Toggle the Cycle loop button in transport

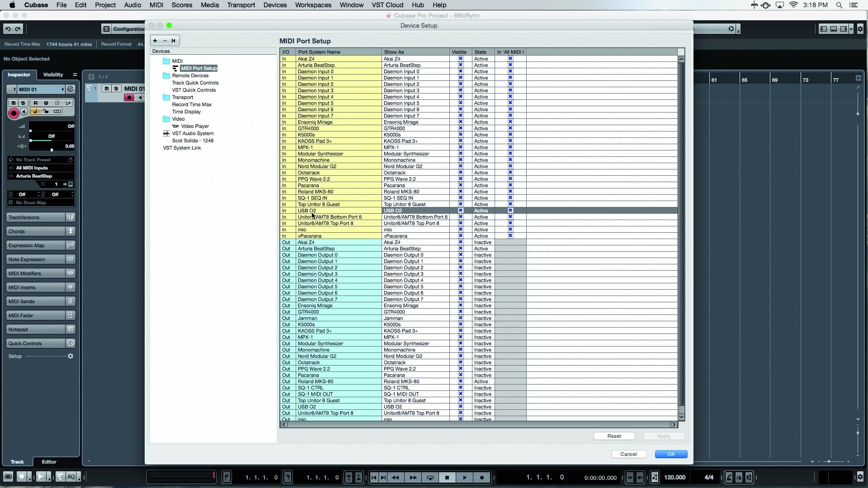coord(430,478)
